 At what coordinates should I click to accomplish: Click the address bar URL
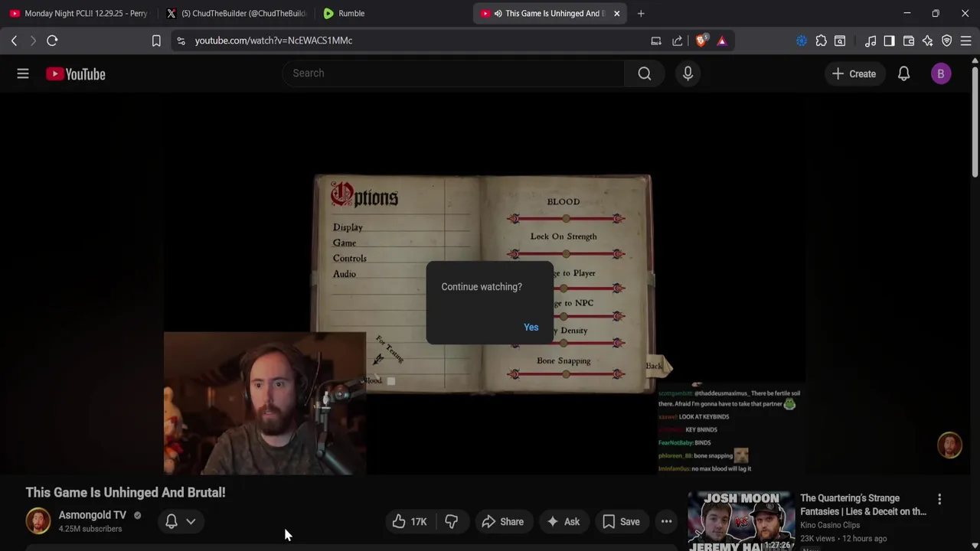click(273, 41)
